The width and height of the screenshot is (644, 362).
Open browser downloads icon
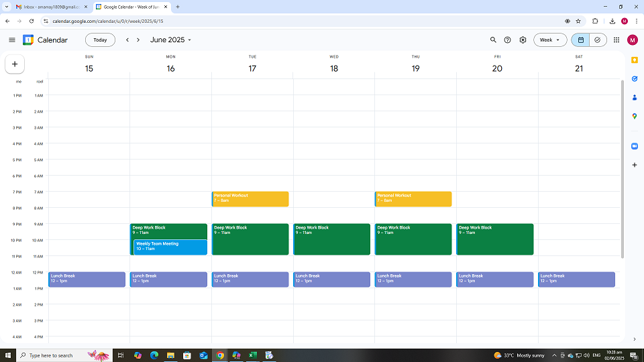click(612, 21)
